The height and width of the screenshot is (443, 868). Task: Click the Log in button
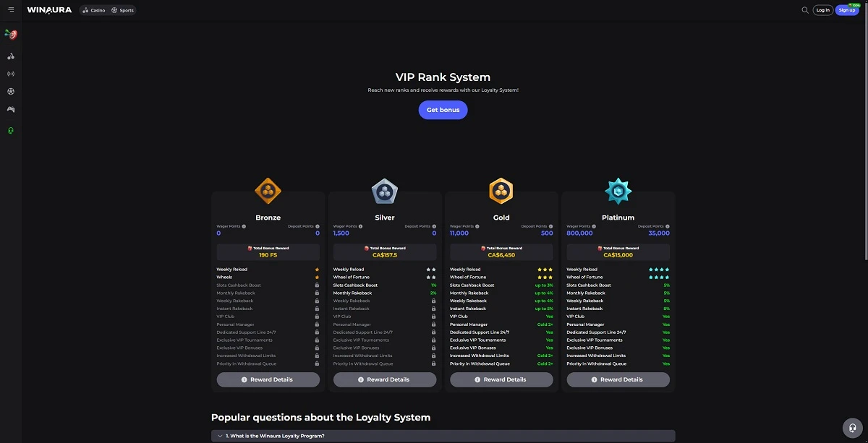823,10
